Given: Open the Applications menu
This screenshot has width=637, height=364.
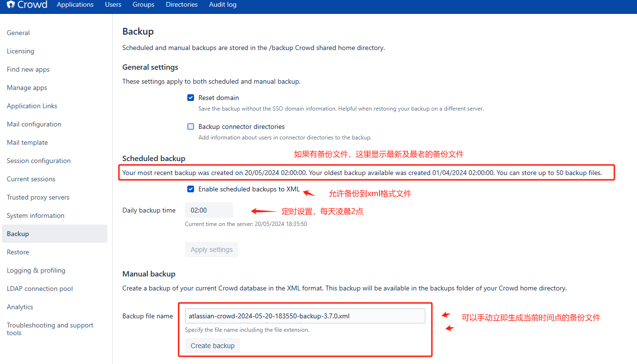Looking at the screenshot, I should (75, 5).
